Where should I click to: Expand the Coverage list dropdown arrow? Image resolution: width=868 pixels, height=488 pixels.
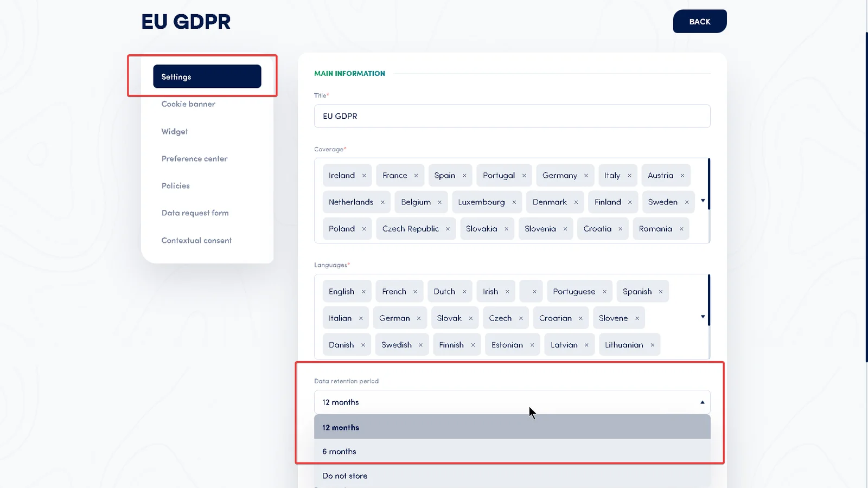[704, 200]
